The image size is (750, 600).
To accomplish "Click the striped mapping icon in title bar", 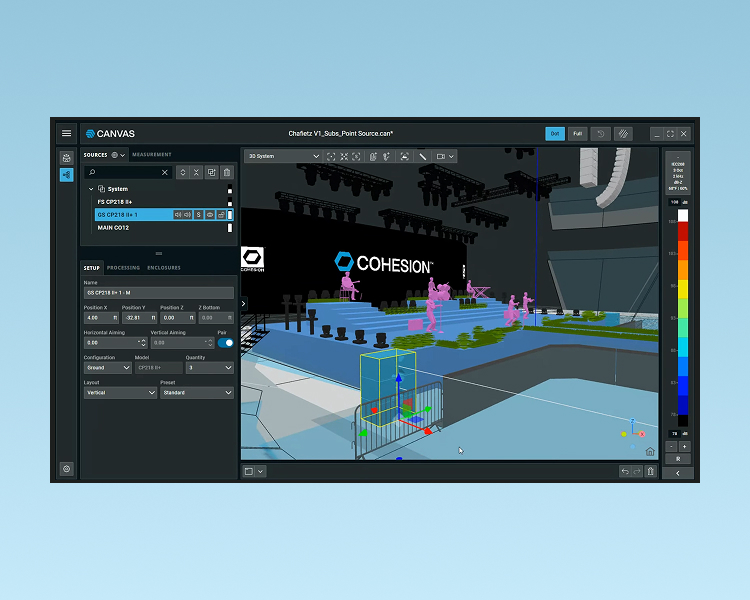I will point(623,134).
